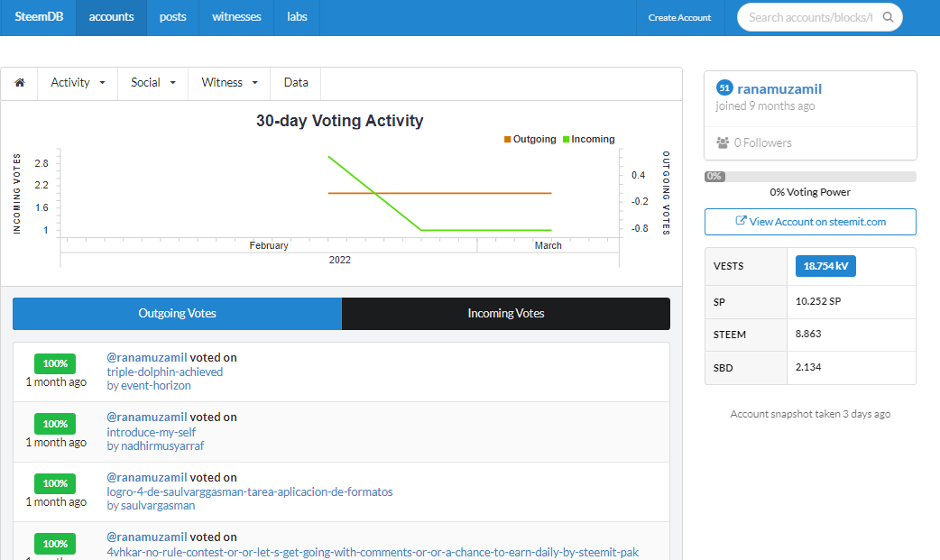940x560 pixels.
Task: Click the reputation 51 badge icon
Action: (x=724, y=88)
